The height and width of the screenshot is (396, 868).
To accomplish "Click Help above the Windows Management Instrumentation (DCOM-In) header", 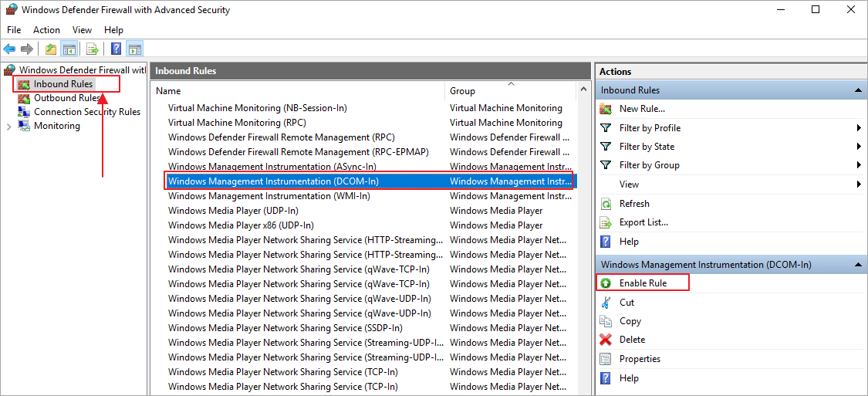I will tap(629, 242).
